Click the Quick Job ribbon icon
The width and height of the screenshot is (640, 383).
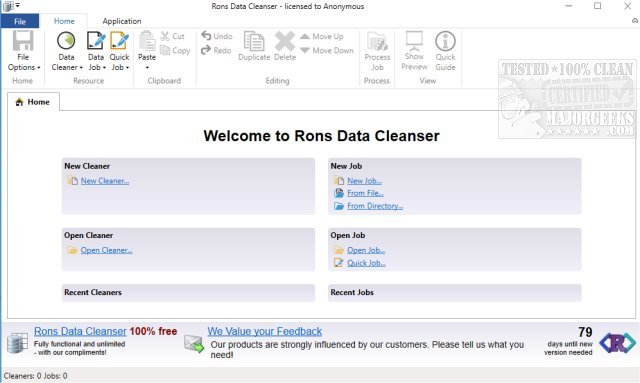click(119, 41)
